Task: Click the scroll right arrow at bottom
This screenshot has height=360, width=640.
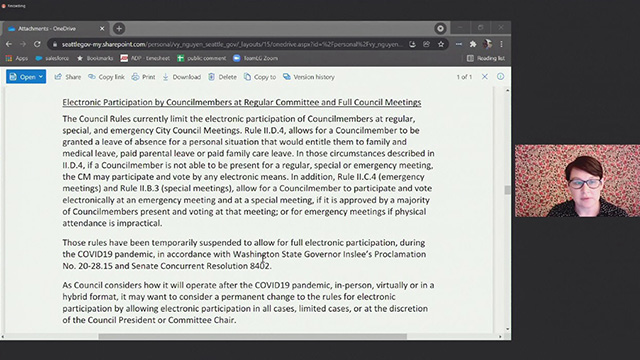Action: pyautogui.click(x=500, y=336)
